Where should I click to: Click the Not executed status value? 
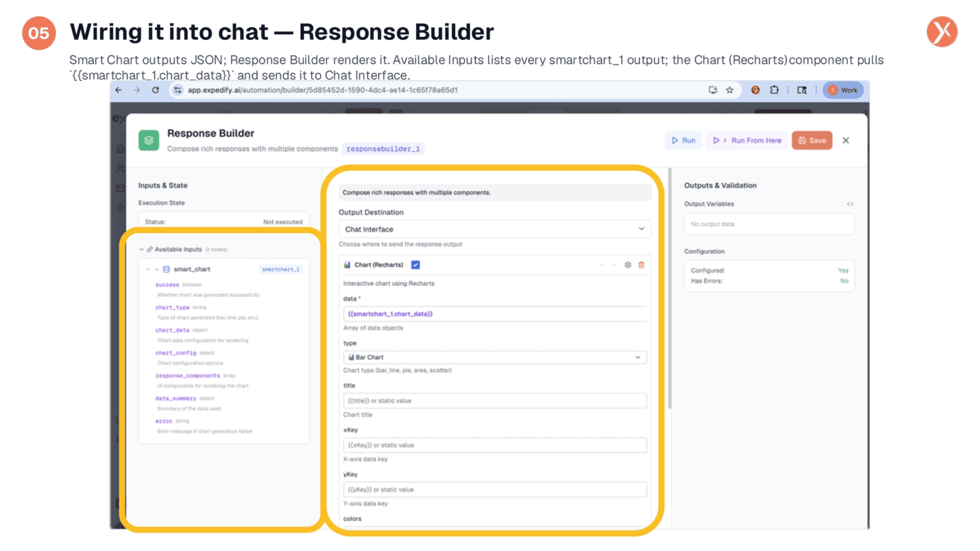coord(282,222)
